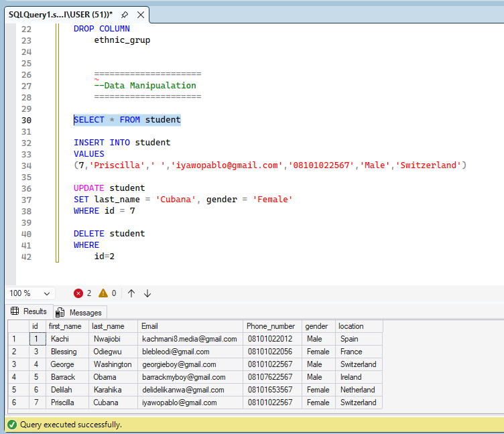Click 'DELETE student' line in editor

109,234
